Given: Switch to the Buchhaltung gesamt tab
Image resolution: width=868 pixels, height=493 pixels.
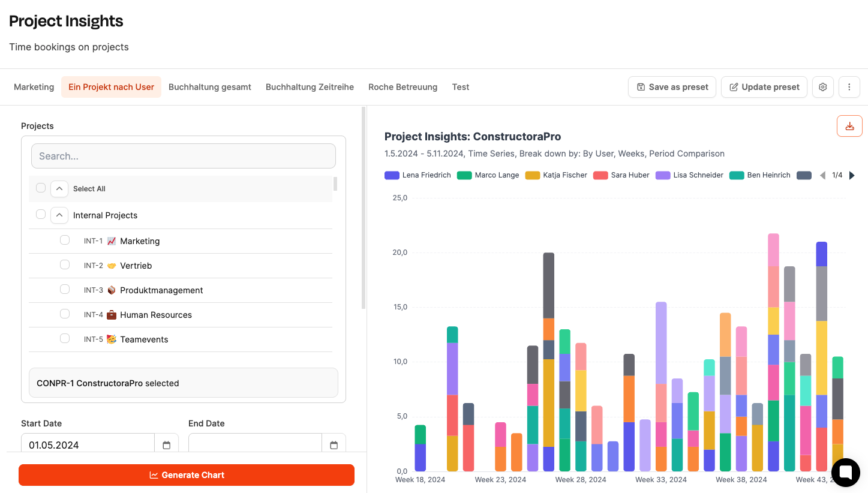Looking at the screenshot, I should pyautogui.click(x=210, y=87).
